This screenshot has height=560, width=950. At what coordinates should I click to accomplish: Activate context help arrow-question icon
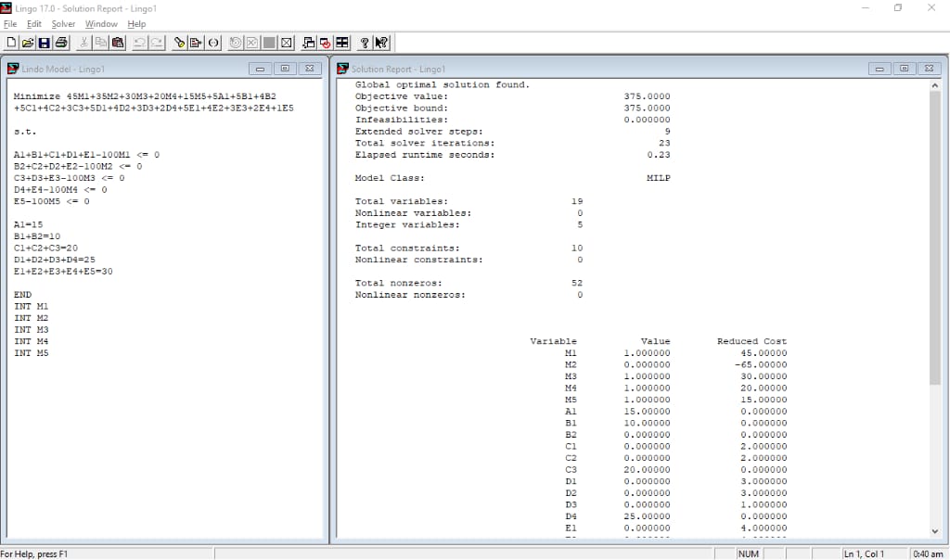(381, 43)
